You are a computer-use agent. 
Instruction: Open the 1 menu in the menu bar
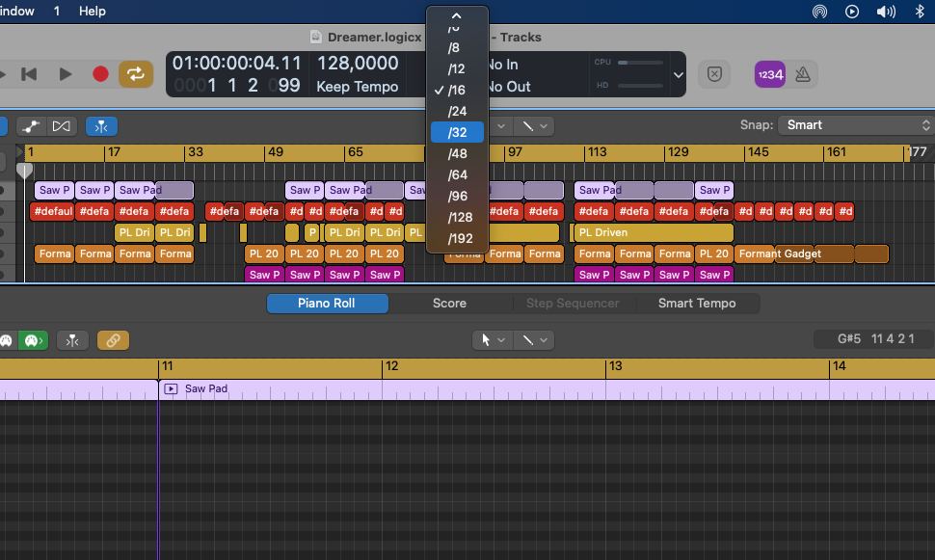click(57, 11)
